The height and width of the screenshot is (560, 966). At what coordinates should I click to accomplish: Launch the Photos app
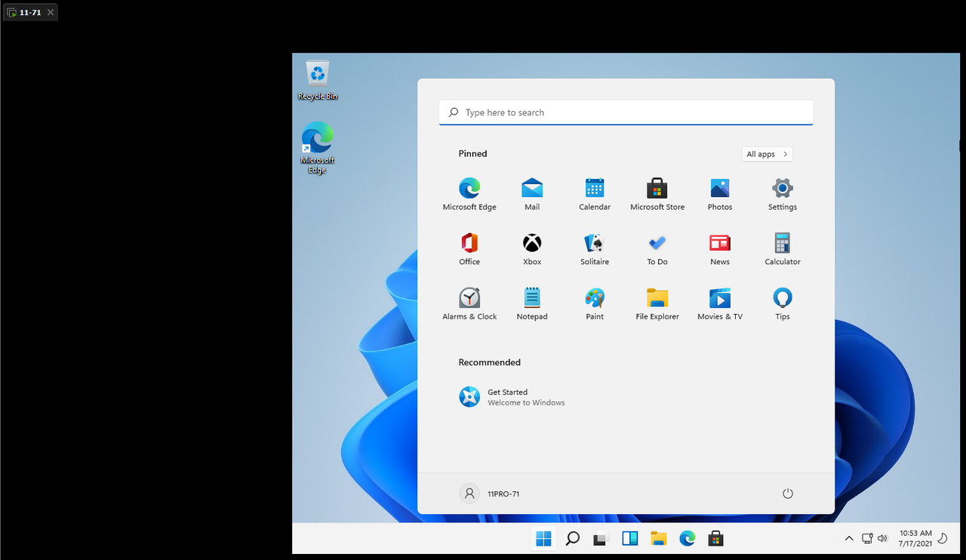[x=720, y=194]
